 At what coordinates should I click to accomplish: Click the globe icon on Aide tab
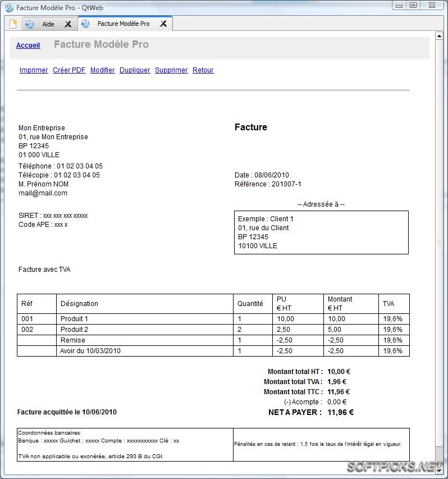point(30,24)
